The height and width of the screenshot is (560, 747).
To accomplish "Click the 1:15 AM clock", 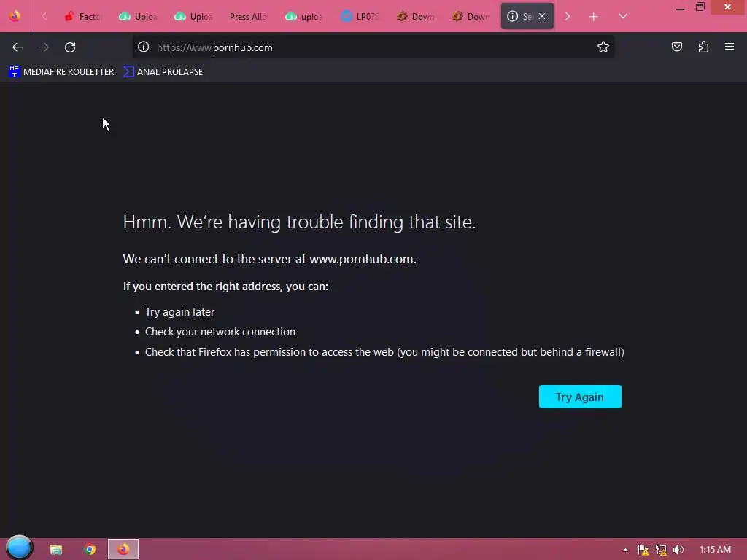I will pos(715,550).
